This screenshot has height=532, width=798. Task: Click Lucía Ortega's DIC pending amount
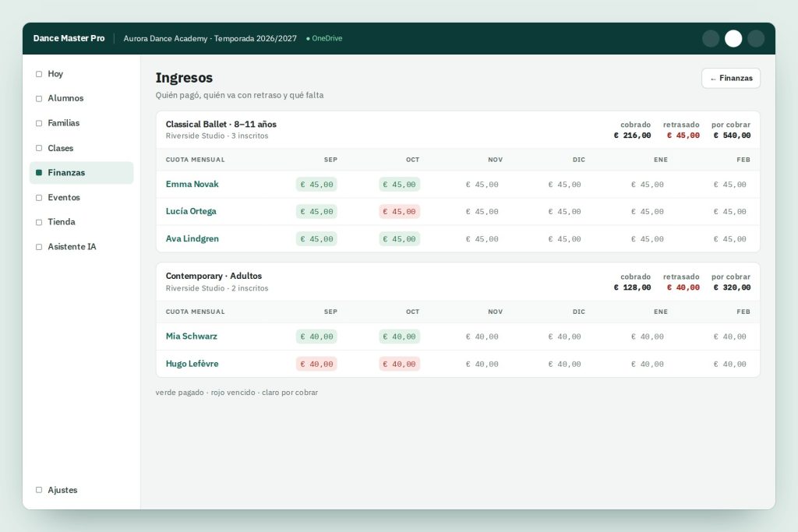pos(564,212)
